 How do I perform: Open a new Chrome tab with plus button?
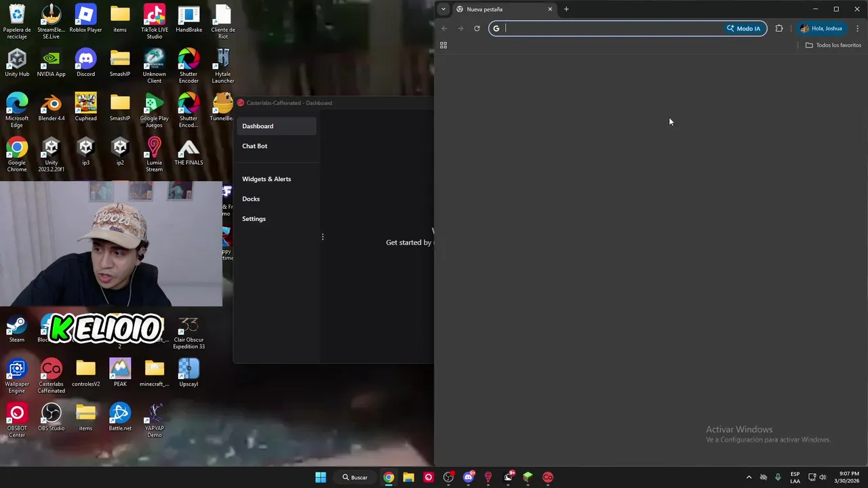566,9
